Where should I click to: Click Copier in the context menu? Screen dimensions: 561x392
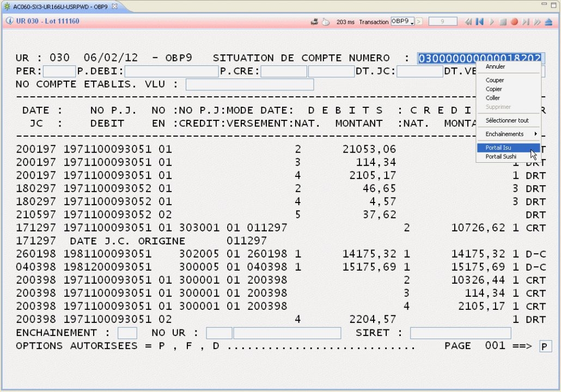click(494, 89)
